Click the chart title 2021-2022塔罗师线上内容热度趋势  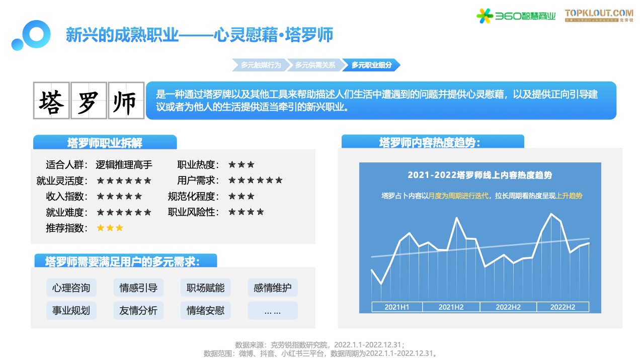(479, 175)
